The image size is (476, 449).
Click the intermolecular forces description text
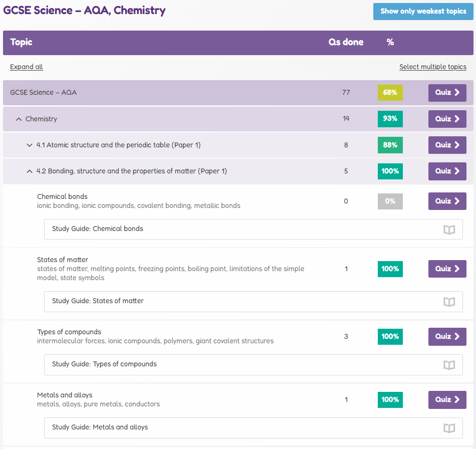point(155,341)
